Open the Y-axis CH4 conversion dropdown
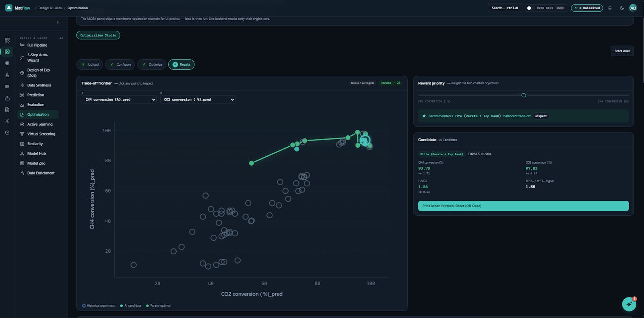 (119, 99)
